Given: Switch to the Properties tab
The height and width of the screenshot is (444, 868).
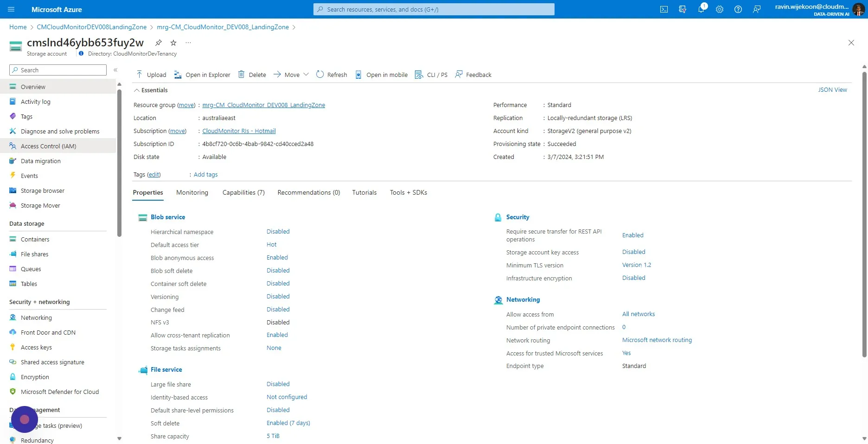Looking at the screenshot, I should [148, 192].
